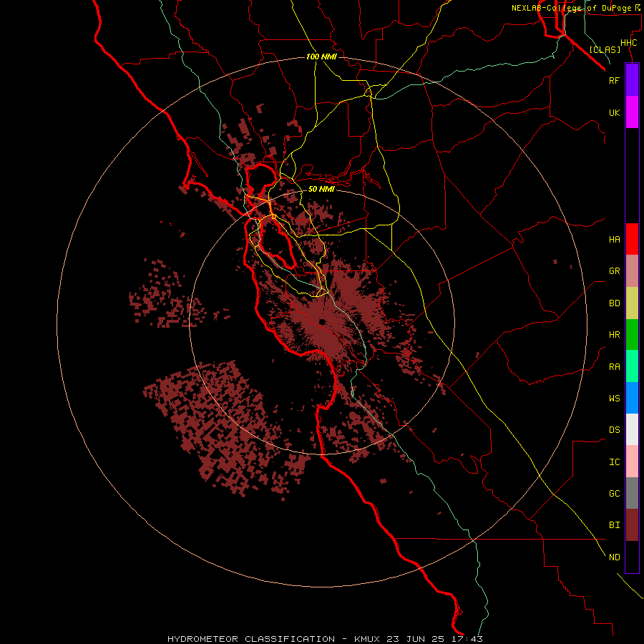
Task: Click the KMUX station identifier
Action: [369, 639]
